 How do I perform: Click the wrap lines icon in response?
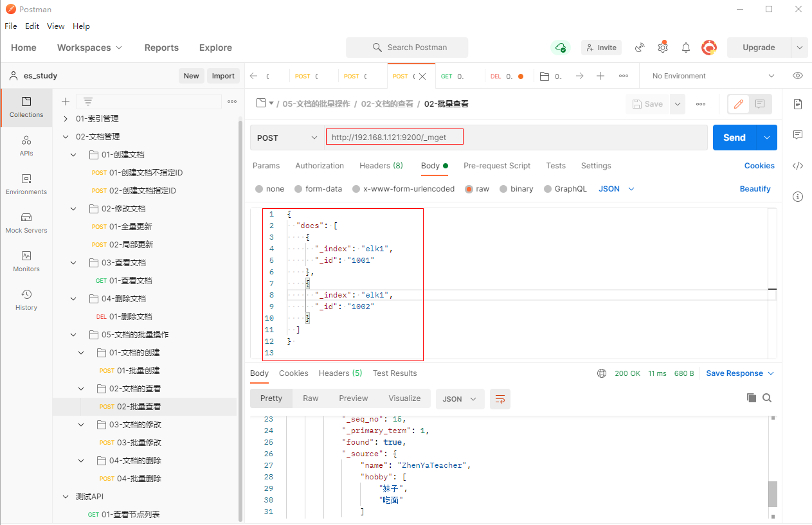click(500, 399)
